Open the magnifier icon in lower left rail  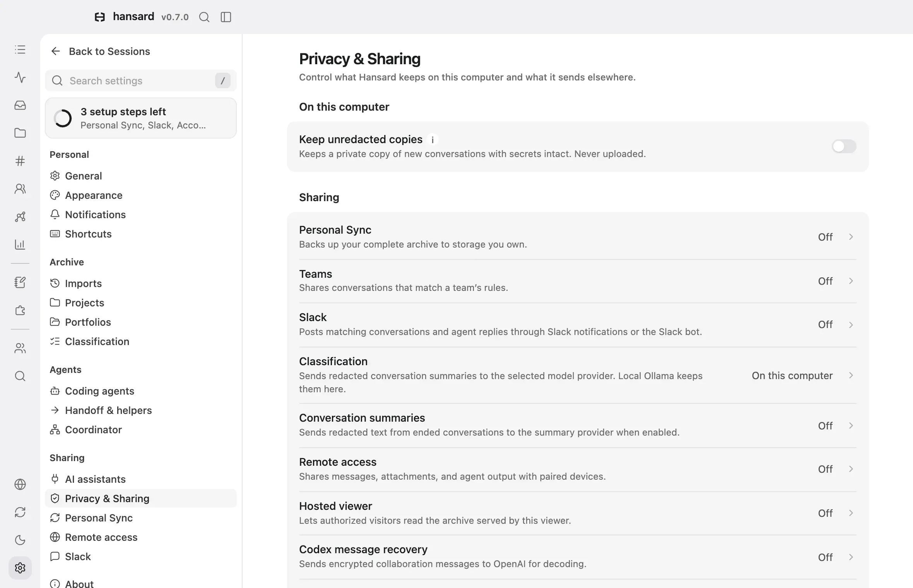[x=20, y=376]
